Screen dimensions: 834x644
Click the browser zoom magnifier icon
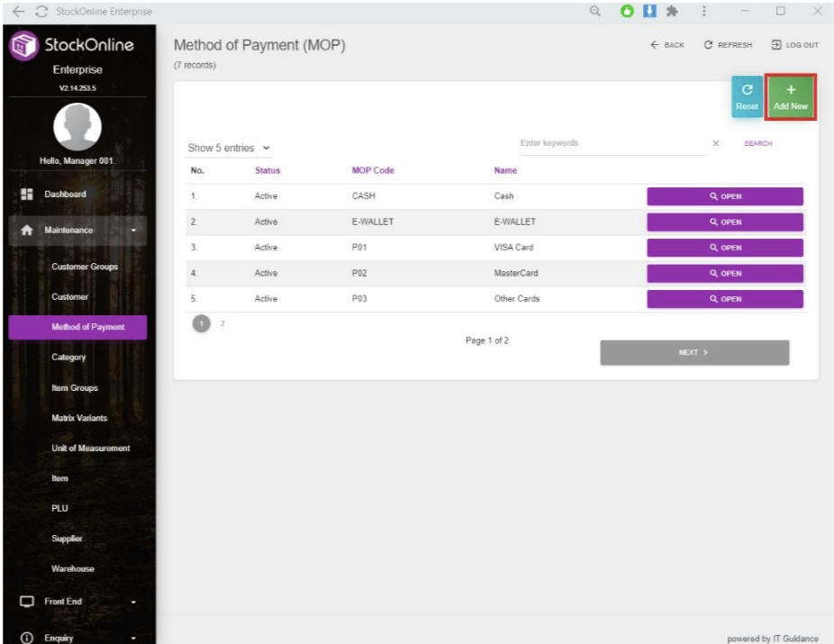[594, 12]
